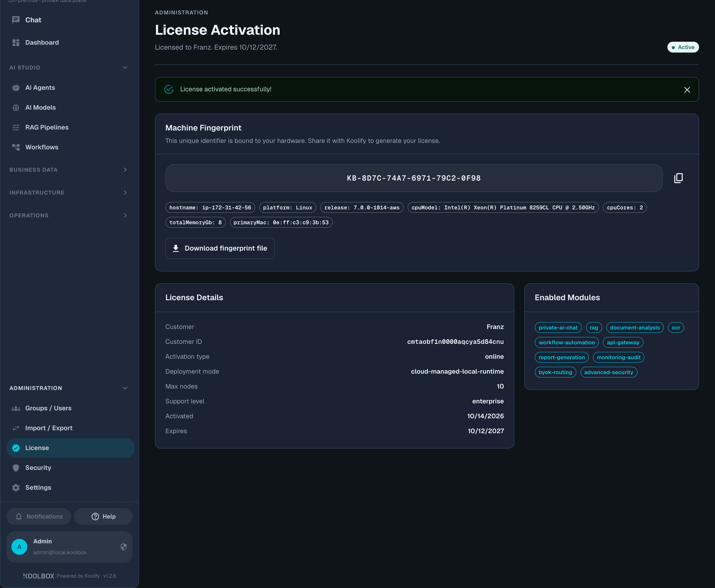Screen dimensions: 715x588
Task: Click the hostname: ip-172-31-42-56 chip
Action: pos(210,208)
